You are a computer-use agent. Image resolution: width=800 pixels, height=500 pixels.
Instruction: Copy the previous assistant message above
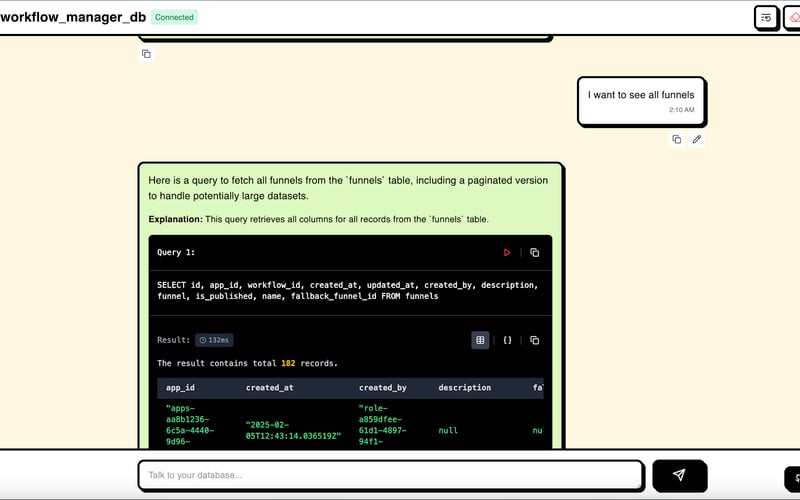[x=146, y=54]
